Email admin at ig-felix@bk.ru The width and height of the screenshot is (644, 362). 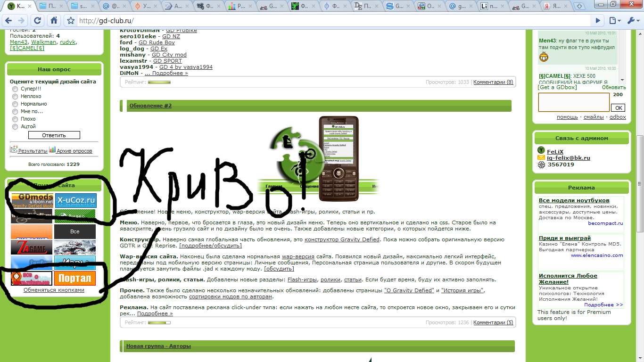click(x=569, y=158)
